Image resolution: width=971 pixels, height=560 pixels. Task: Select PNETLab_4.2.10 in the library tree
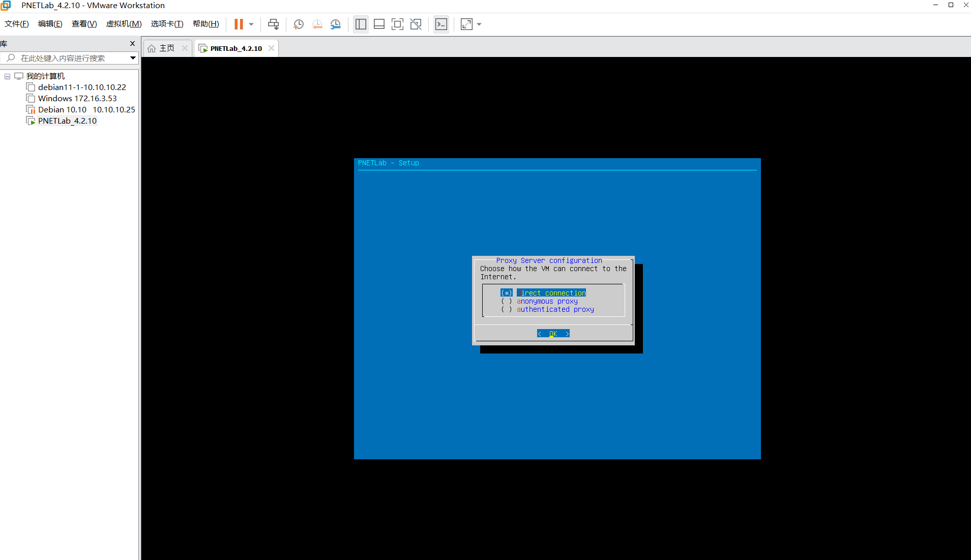(67, 121)
